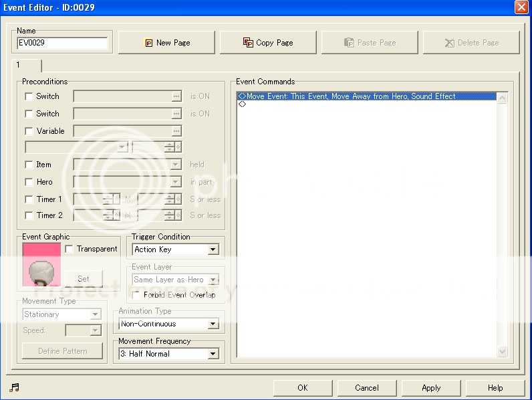
Task: Click the music note icon at bottom-left
Action: (14, 388)
